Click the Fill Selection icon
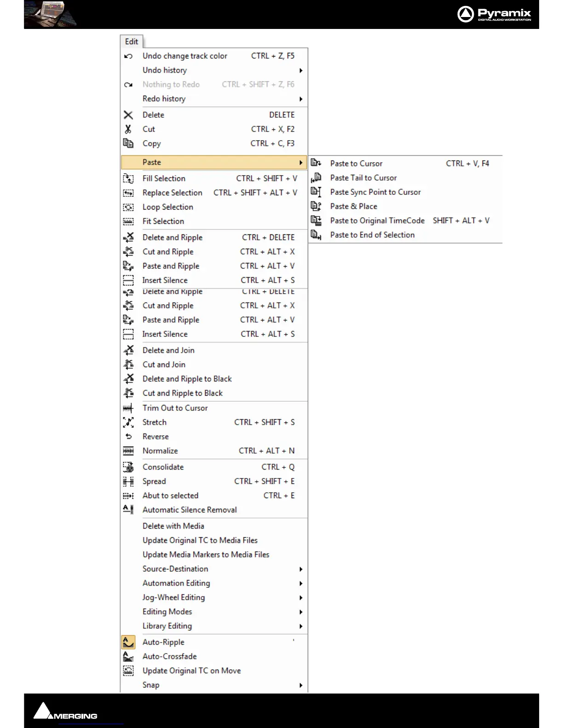Screen dimensions: 563x728 pos(128,178)
